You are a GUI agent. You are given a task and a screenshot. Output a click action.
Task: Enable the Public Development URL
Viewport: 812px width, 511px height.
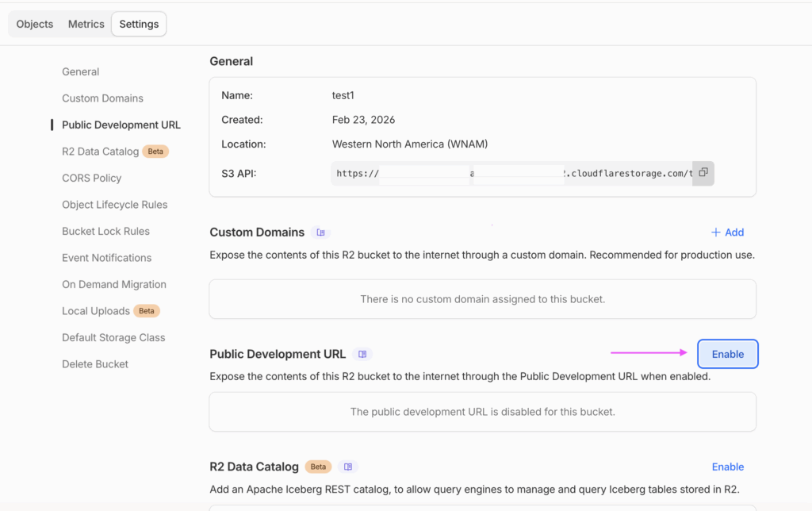[x=727, y=354]
